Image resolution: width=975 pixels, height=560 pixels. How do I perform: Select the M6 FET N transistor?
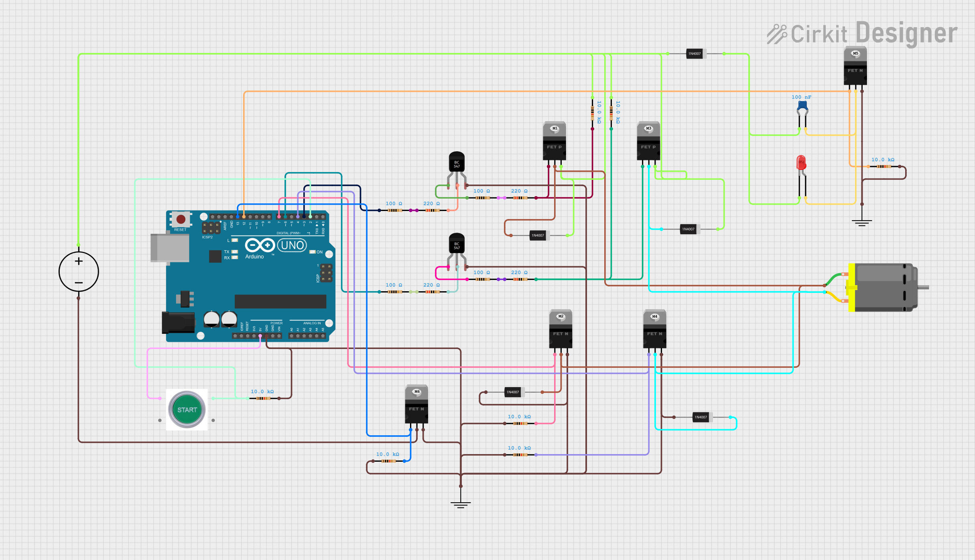tap(416, 404)
